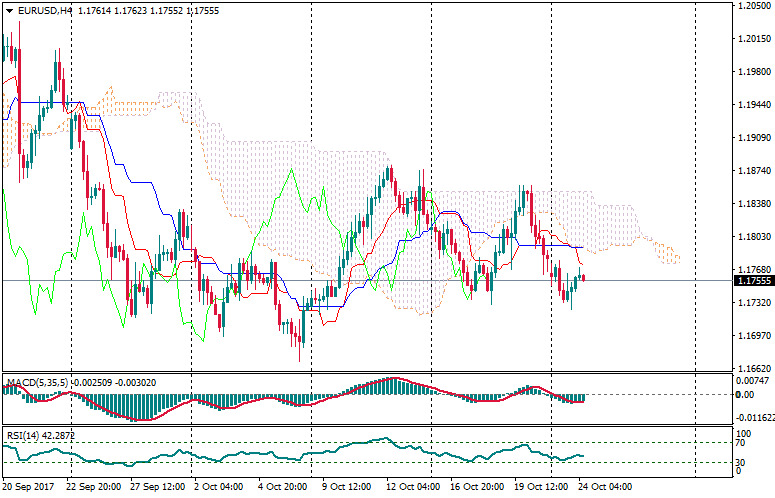Image resolution: width=775 pixels, height=498 pixels.
Task: Click the 9 Oct 12:00 time label
Action: [x=347, y=489]
